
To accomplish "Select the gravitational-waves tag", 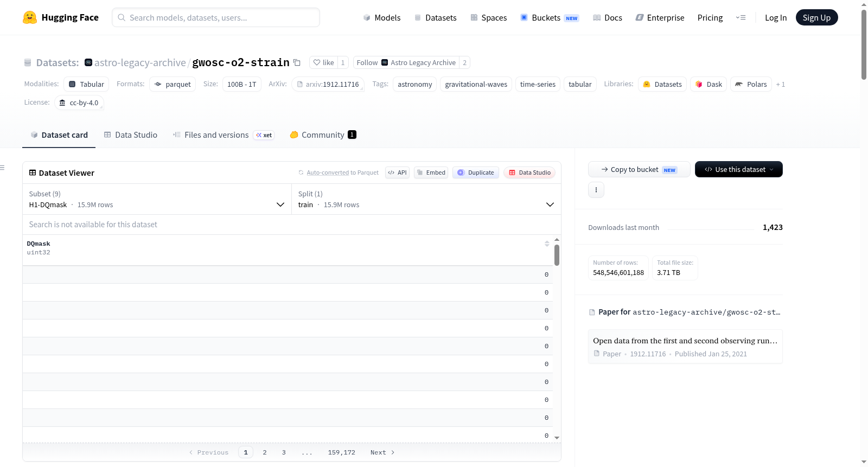I will click(x=476, y=84).
